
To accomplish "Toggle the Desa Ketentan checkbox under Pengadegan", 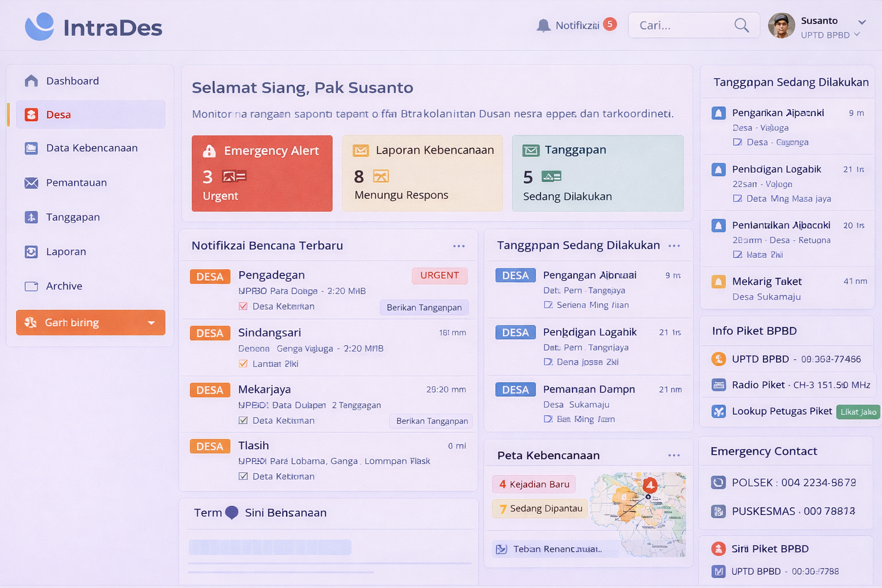I will coord(243,307).
